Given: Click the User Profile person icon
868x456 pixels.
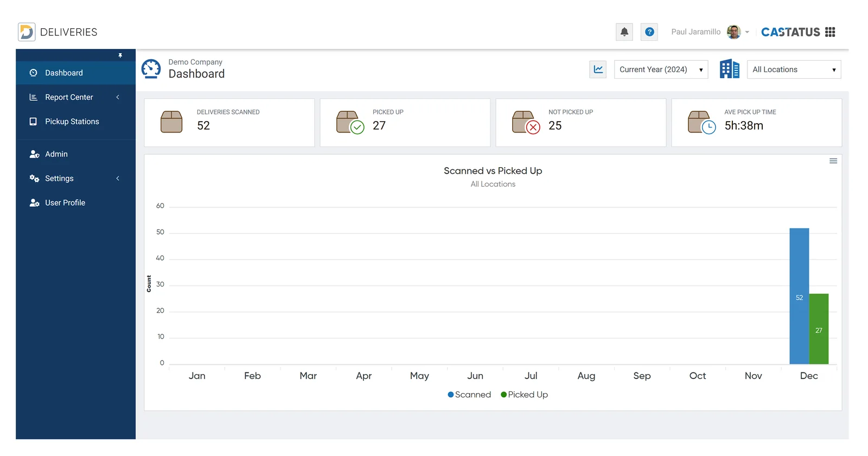Looking at the screenshot, I should click(34, 203).
